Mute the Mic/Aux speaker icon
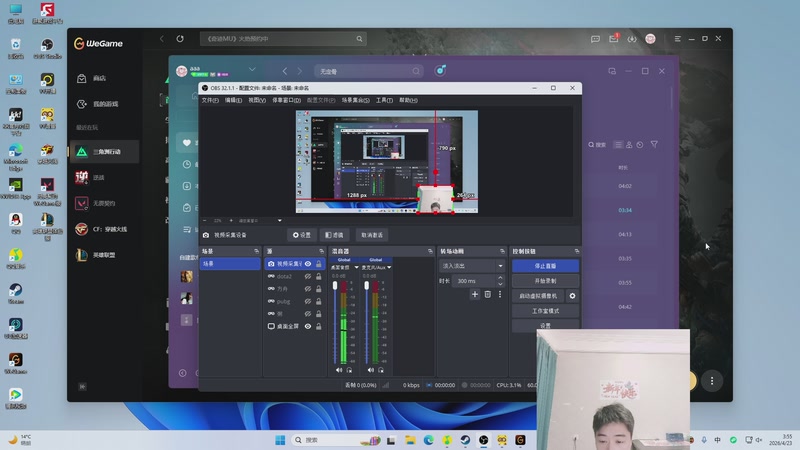800x450 pixels. coord(370,370)
